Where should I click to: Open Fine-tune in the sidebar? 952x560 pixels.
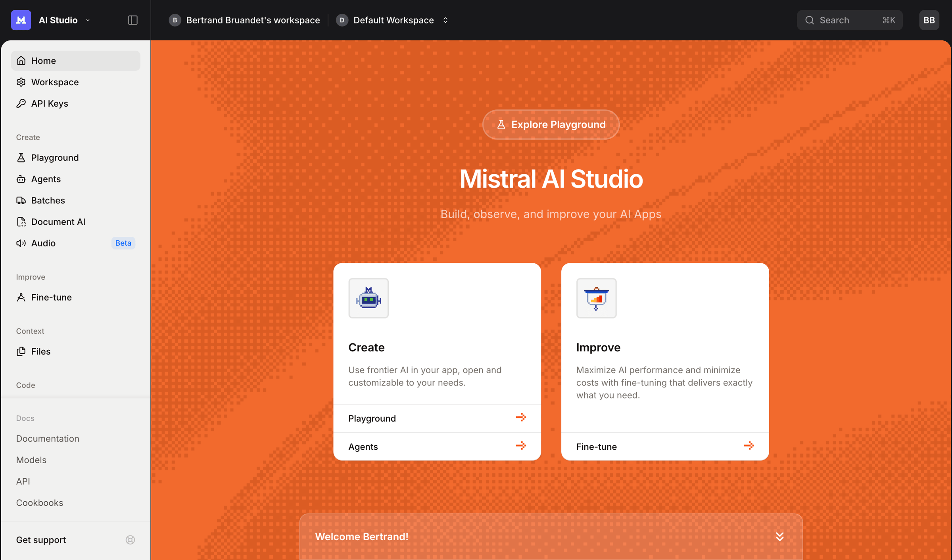click(x=75, y=297)
